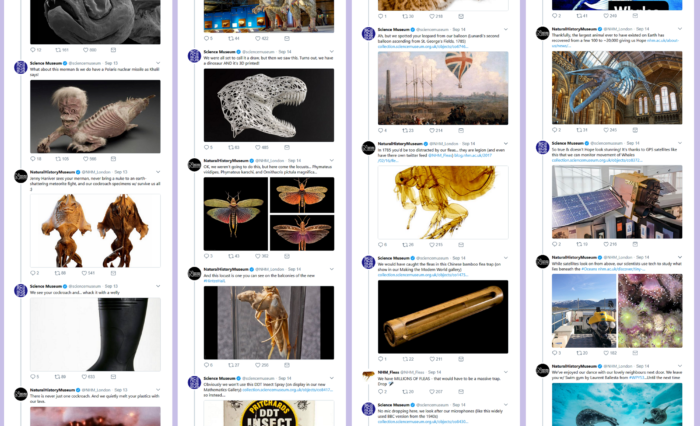Open the dropdown arrow on the satellite tweet
Image resolution: width=700 pixels, height=426 pixels.
[680, 143]
